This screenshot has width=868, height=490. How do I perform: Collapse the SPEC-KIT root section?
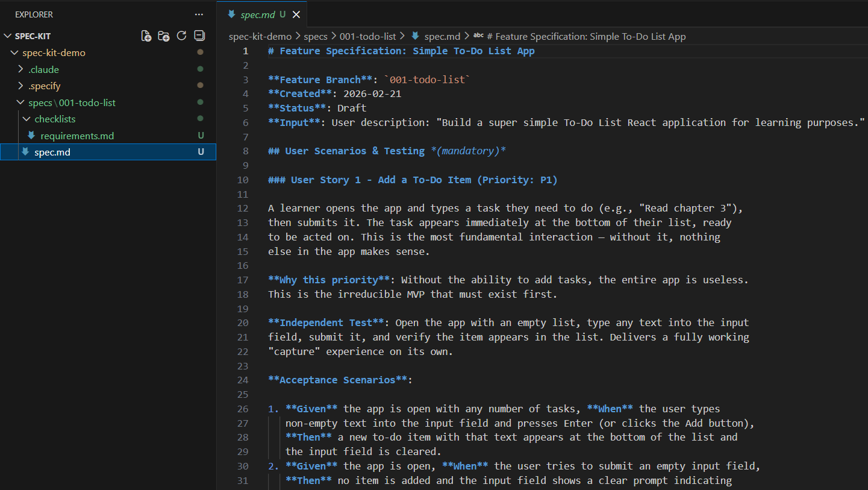pyautogui.click(x=8, y=36)
